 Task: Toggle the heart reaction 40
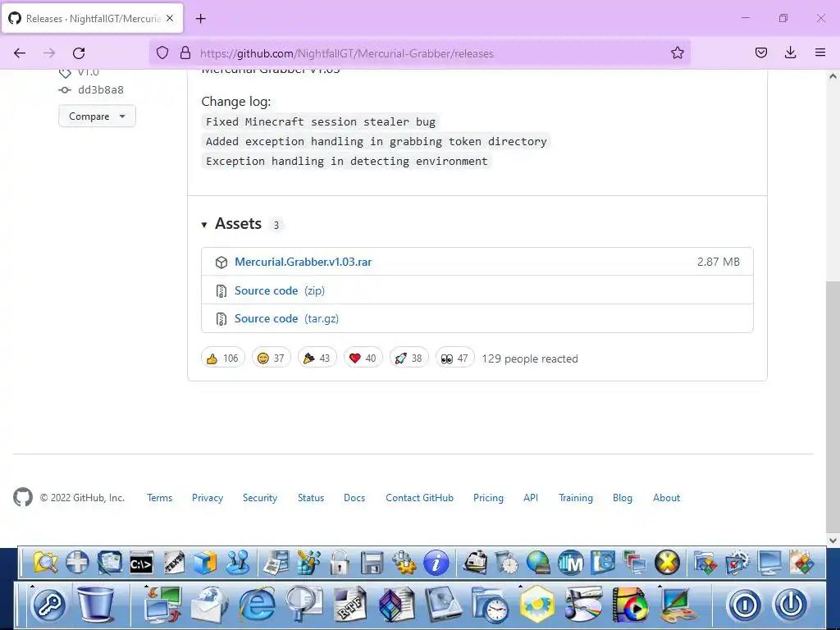[x=363, y=358]
